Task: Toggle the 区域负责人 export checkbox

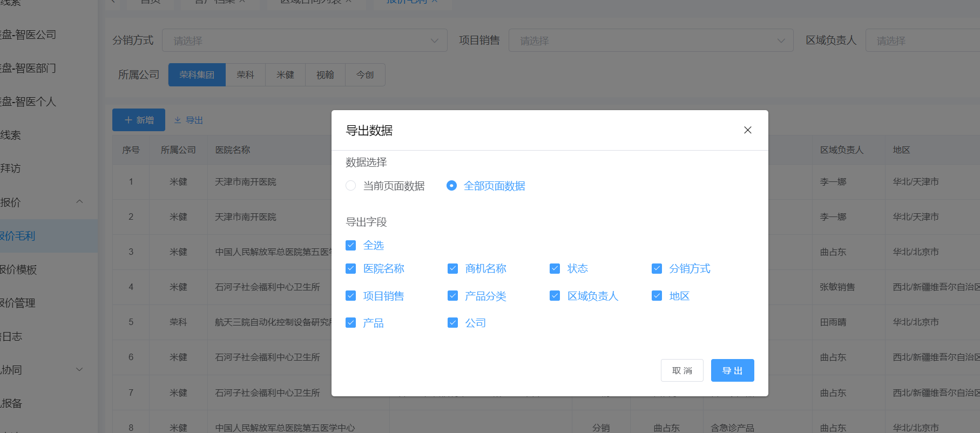Action: click(555, 296)
